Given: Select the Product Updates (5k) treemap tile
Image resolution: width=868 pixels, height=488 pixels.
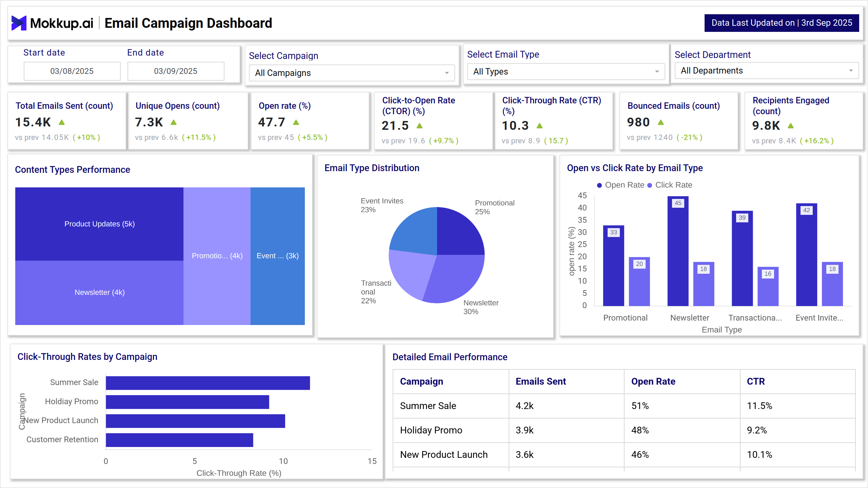Looking at the screenshot, I should point(99,224).
